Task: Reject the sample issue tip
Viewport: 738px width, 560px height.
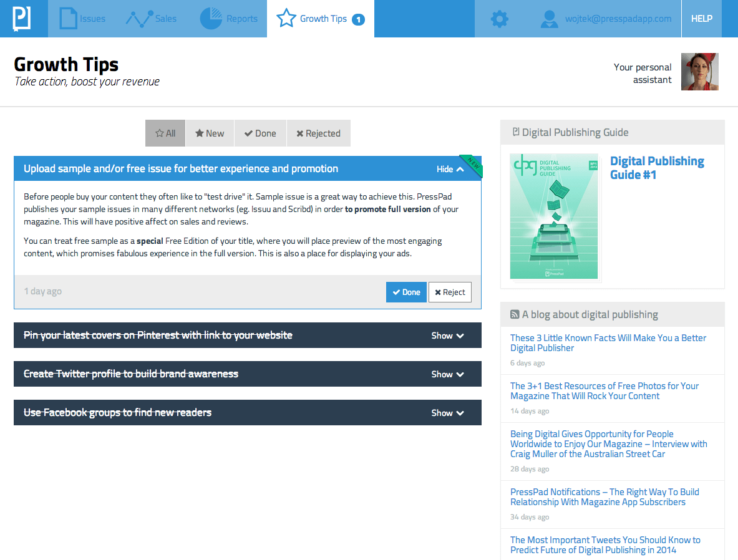Action: point(450,292)
